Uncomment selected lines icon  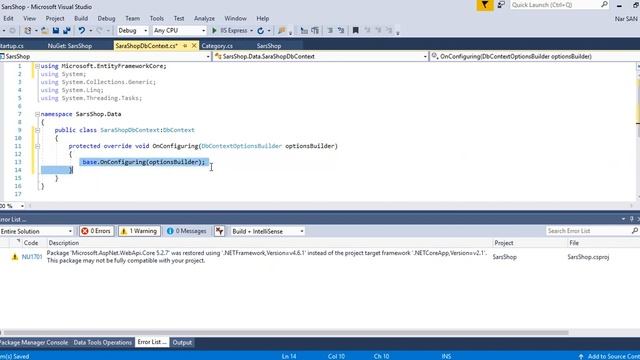click(x=341, y=31)
